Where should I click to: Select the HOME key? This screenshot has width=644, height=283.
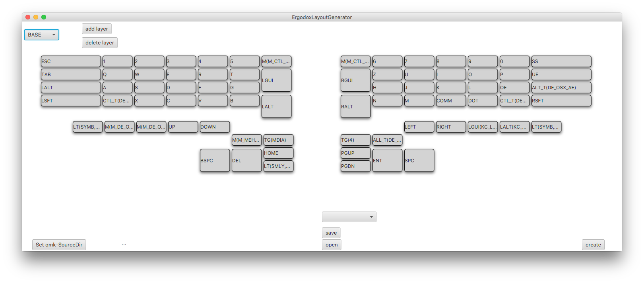[x=278, y=153]
